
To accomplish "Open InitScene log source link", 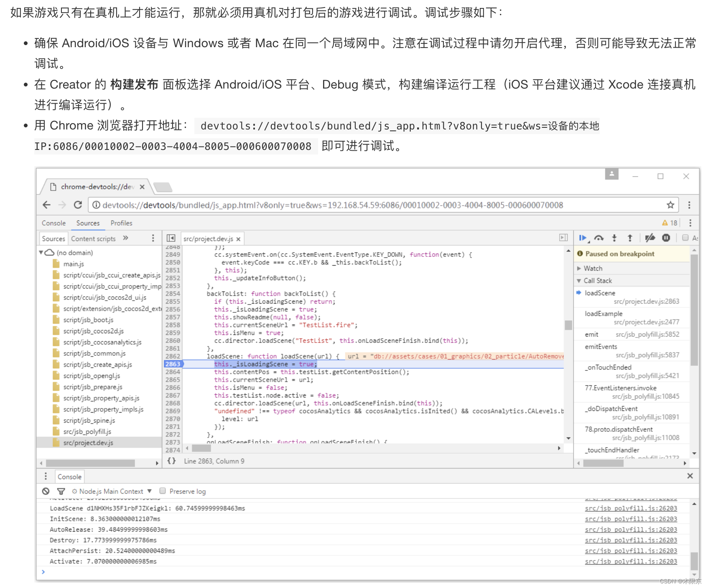I will [631, 519].
